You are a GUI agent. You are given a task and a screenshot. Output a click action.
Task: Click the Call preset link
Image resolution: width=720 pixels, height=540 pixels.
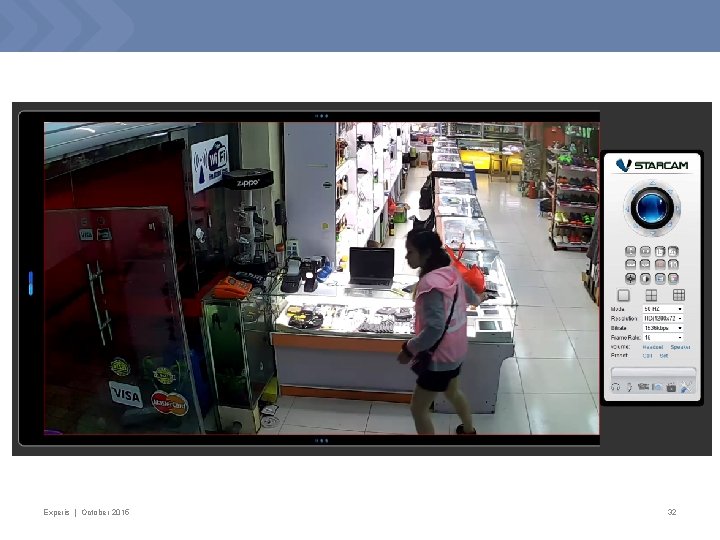647,356
